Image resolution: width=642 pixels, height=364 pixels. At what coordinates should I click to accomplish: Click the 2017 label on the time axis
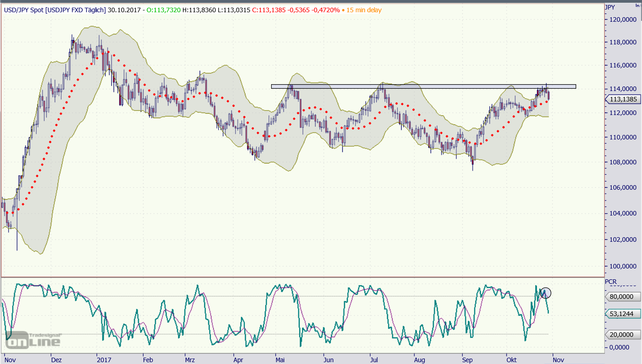pos(104,360)
